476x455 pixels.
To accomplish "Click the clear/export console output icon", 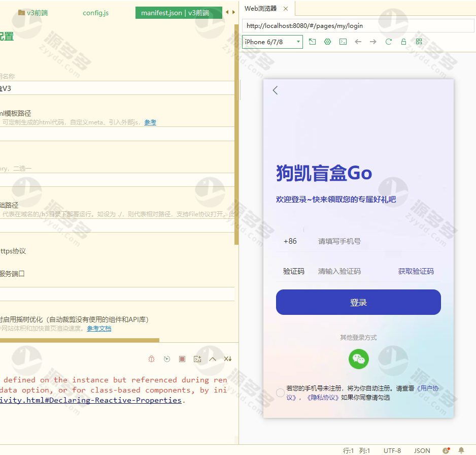I will point(197,359).
